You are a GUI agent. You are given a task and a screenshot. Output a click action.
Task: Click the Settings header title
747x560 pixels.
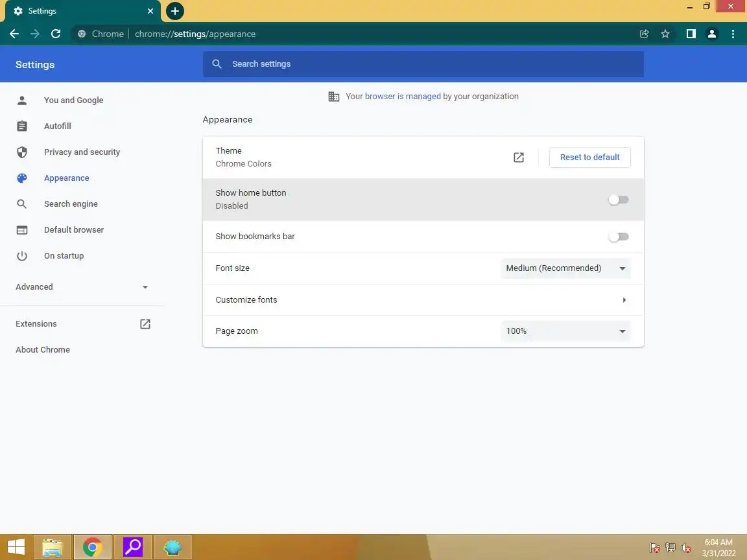[x=35, y=65]
